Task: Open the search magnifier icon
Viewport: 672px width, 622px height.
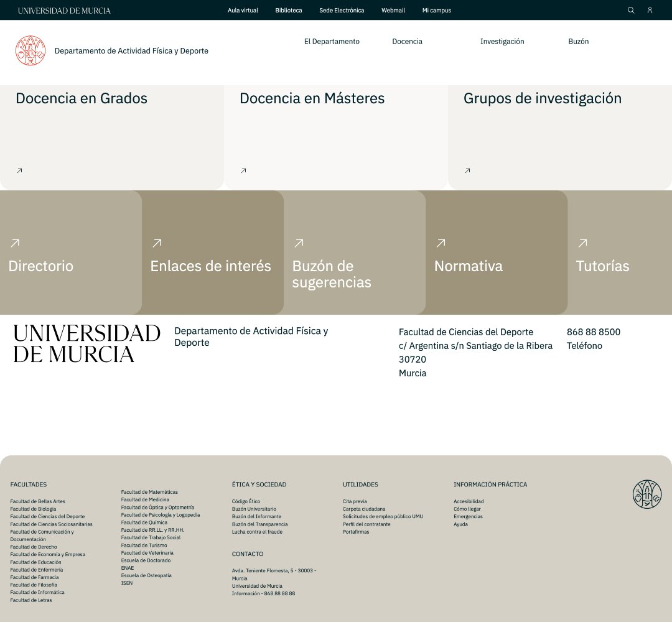Action: pos(631,11)
